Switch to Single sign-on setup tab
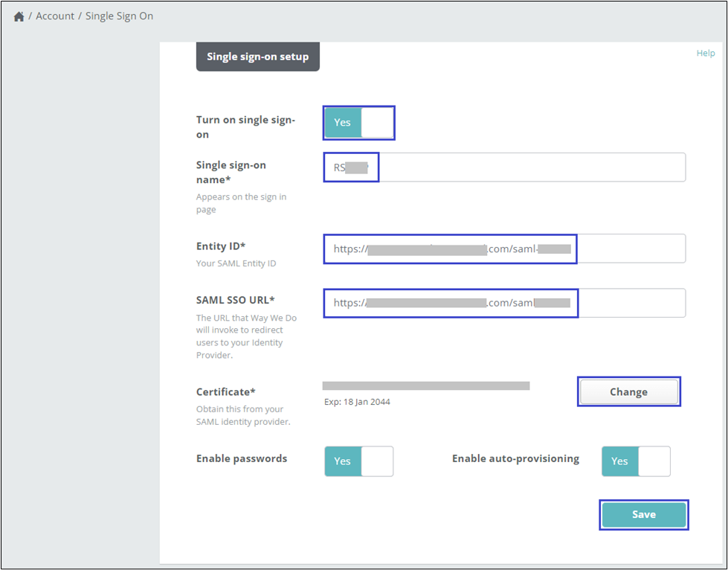This screenshot has height=570, width=728. tap(257, 57)
